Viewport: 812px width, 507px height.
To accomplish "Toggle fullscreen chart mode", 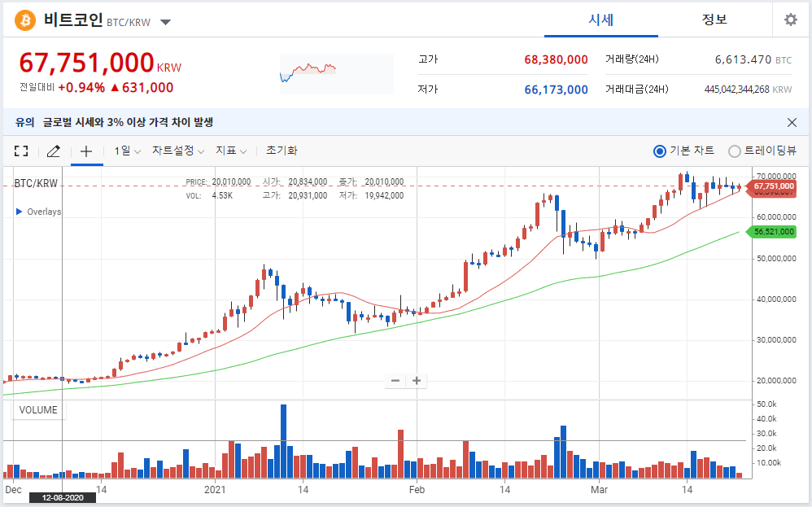I will 21,151.
